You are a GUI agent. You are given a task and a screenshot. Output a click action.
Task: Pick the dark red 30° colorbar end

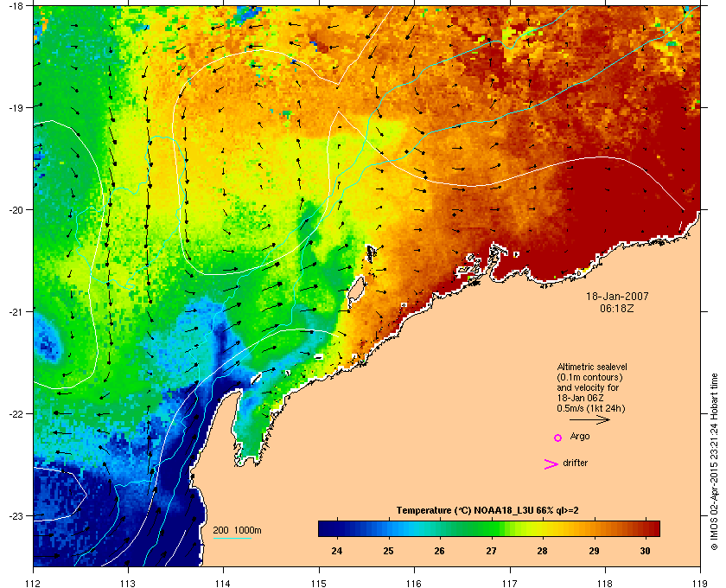pyautogui.click(x=653, y=528)
